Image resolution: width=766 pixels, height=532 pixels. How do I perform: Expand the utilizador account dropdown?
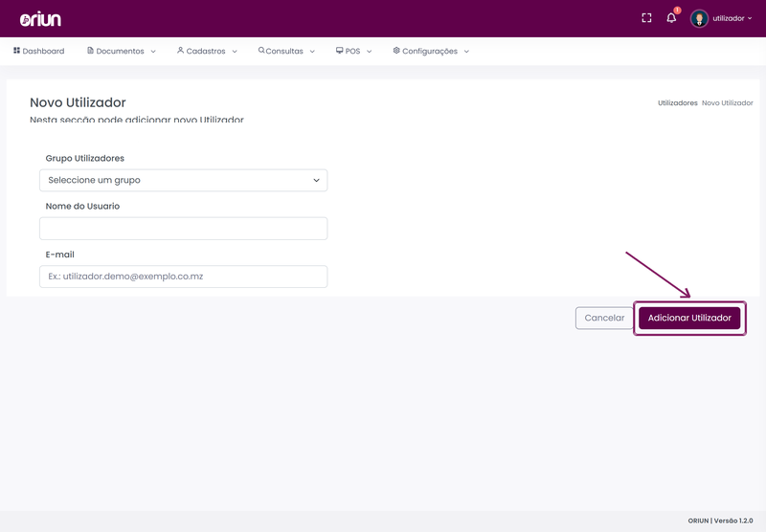tap(732, 18)
